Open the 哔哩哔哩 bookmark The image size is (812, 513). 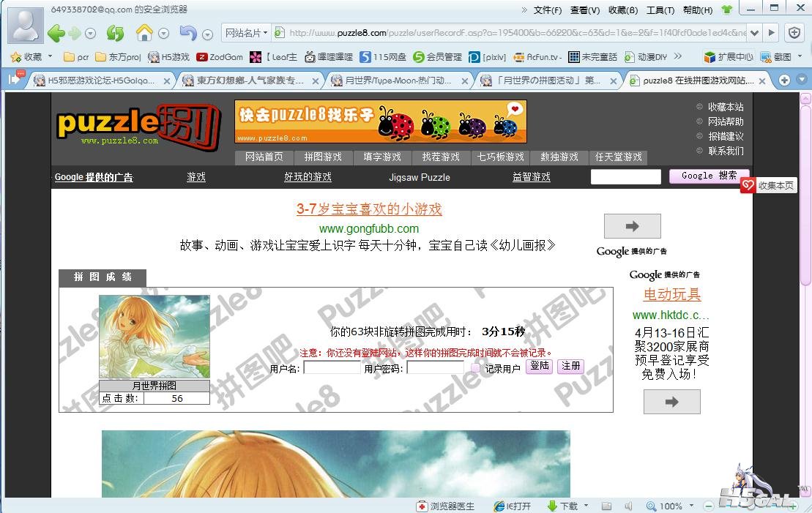pyautogui.click(x=328, y=57)
